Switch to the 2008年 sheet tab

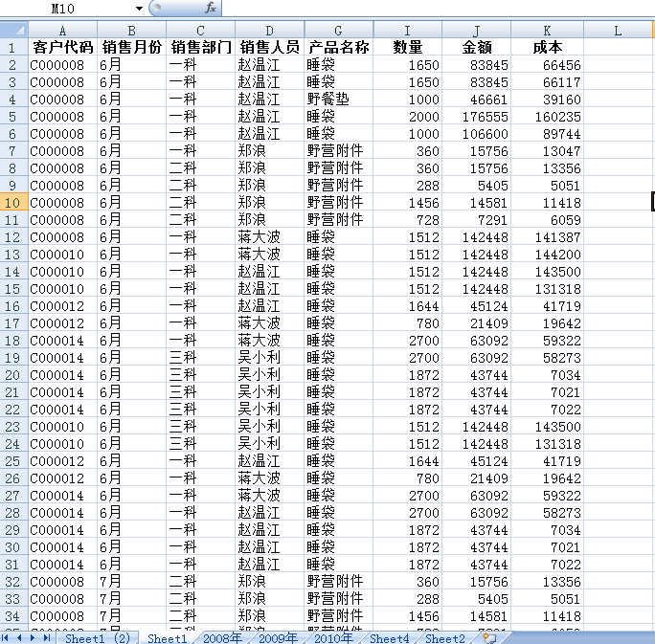pyautogui.click(x=222, y=638)
